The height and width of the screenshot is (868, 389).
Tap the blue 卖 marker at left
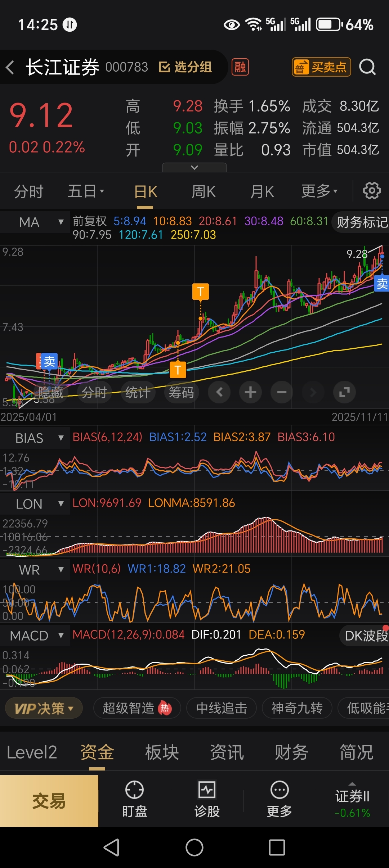(x=49, y=361)
